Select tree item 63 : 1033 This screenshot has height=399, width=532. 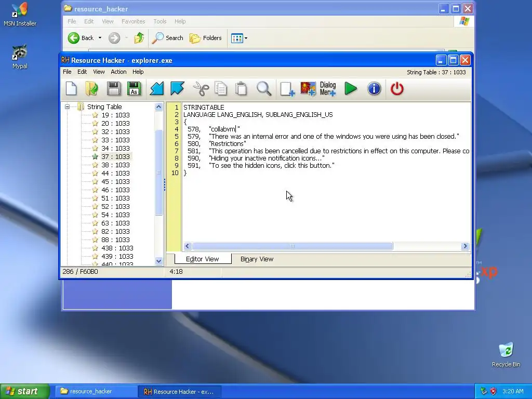[x=115, y=223]
